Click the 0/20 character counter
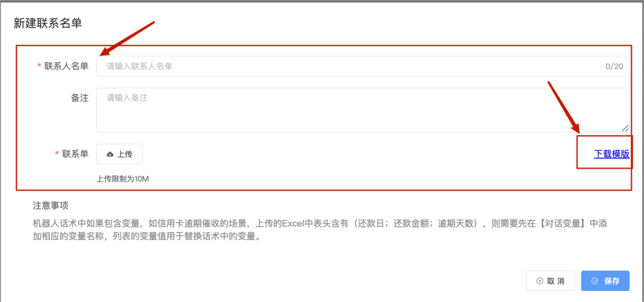Viewport: 644px width, 302px height. pyautogui.click(x=614, y=66)
